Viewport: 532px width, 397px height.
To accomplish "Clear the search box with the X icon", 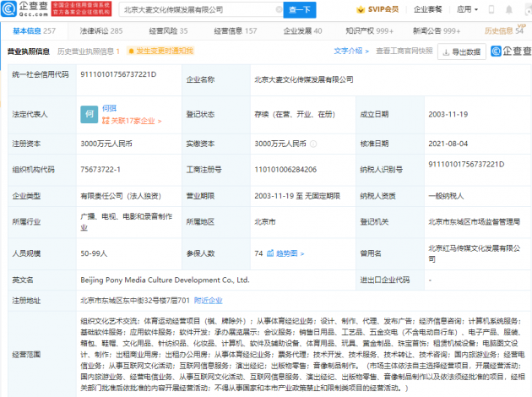I will 279,9.
